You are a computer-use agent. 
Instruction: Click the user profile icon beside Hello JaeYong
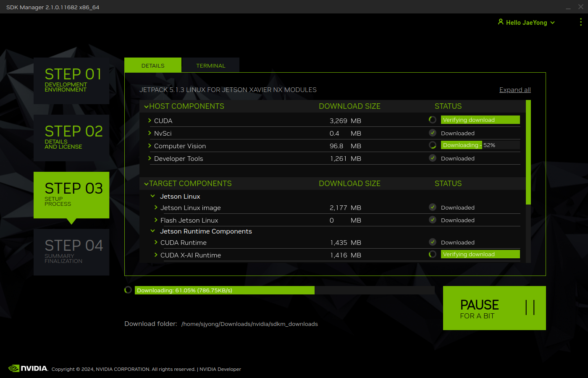[x=501, y=22]
